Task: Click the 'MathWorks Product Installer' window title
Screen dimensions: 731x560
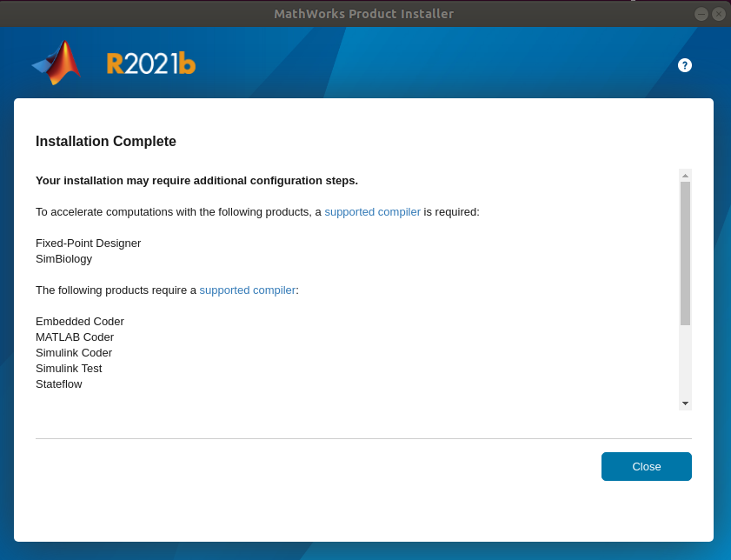Action: [363, 14]
